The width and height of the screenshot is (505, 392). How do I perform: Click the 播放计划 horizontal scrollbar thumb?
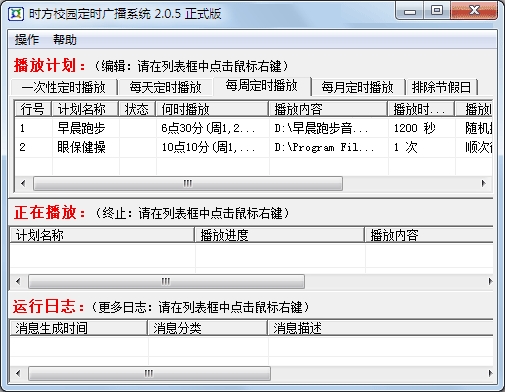pyautogui.click(x=188, y=183)
